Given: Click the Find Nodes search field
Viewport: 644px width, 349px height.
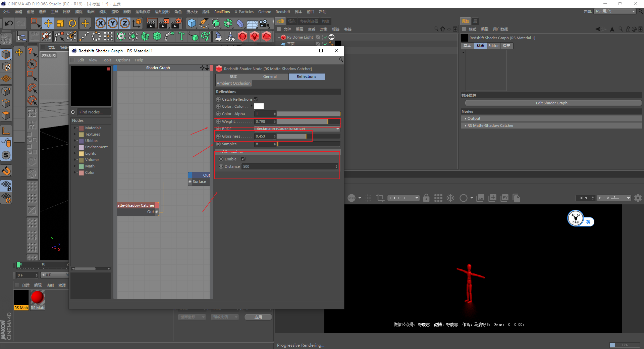Looking at the screenshot, I should click(x=94, y=112).
